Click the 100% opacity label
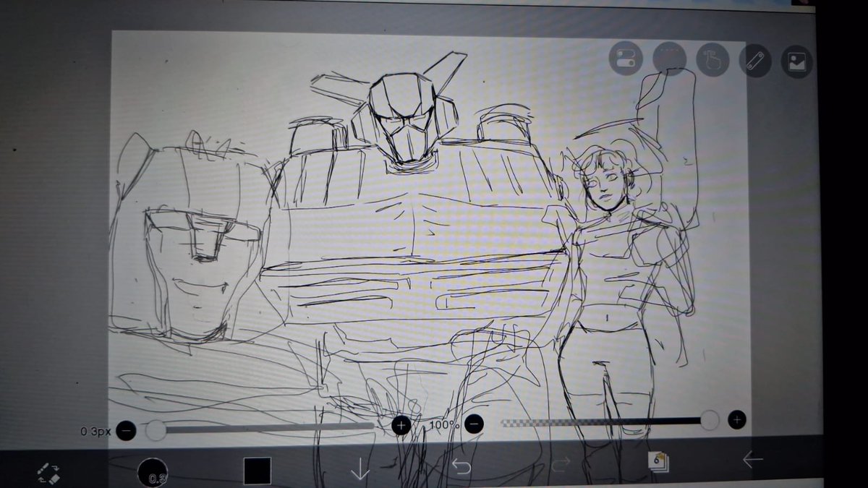Screen dimensions: 868x488 (x=445, y=425)
